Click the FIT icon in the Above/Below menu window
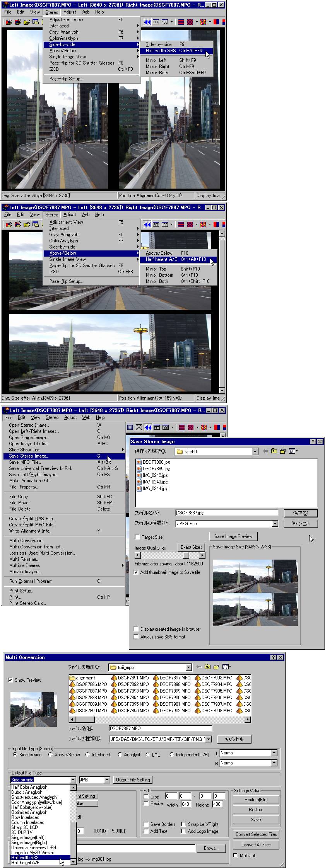The width and height of the screenshot is (325, 868). [156, 225]
